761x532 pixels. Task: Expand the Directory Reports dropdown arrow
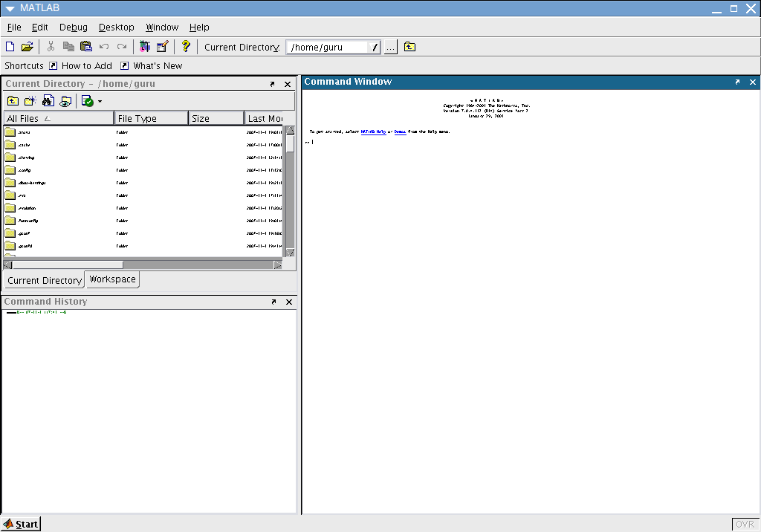click(x=100, y=102)
